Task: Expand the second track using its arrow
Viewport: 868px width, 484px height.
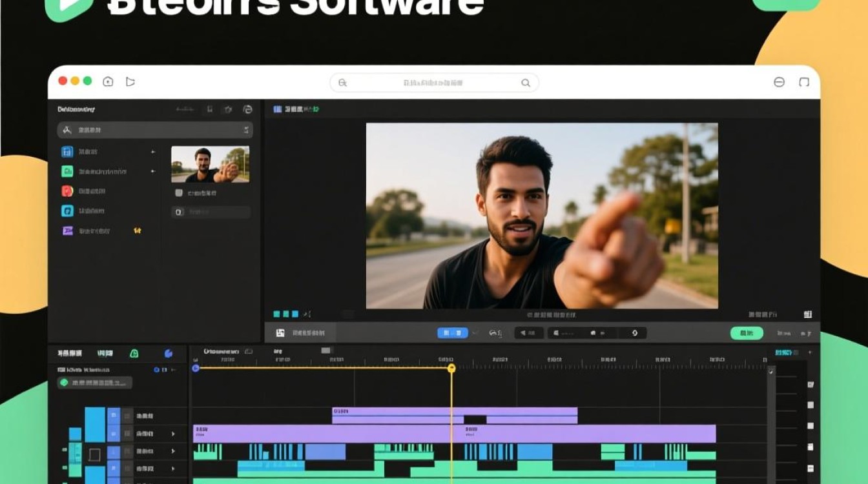Action: 172,434
